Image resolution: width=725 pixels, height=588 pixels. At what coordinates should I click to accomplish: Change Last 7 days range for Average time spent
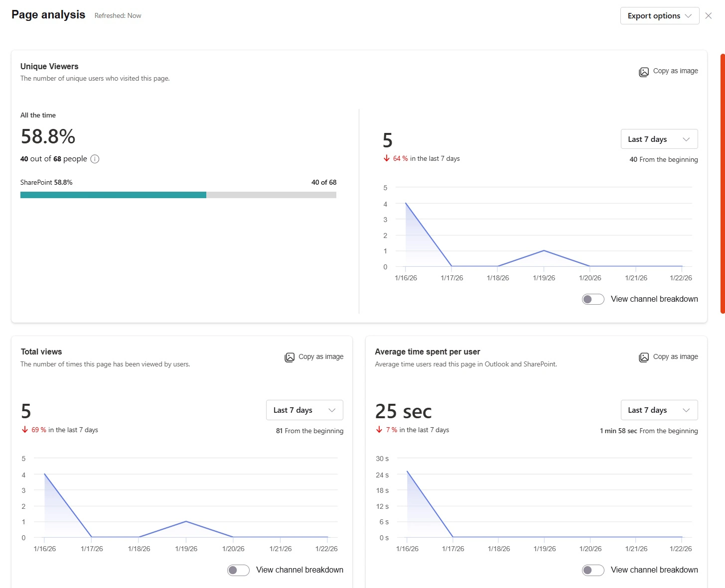pos(659,410)
